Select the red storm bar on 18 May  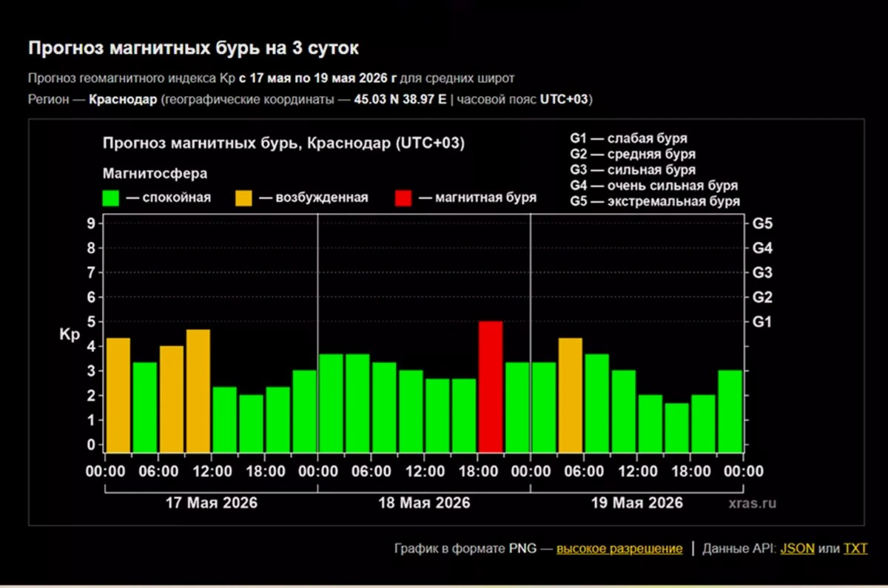(491, 386)
